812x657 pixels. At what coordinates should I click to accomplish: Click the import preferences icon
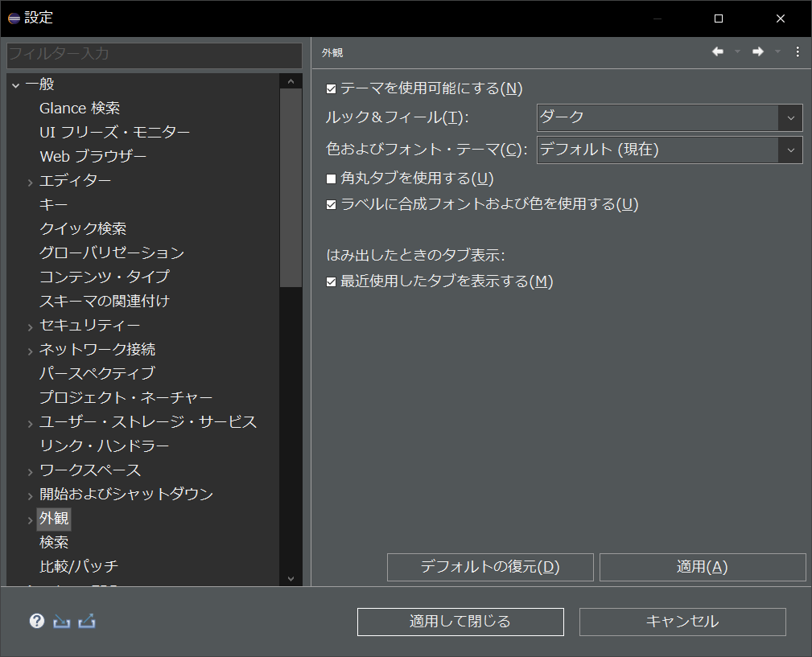click(60, 621)
